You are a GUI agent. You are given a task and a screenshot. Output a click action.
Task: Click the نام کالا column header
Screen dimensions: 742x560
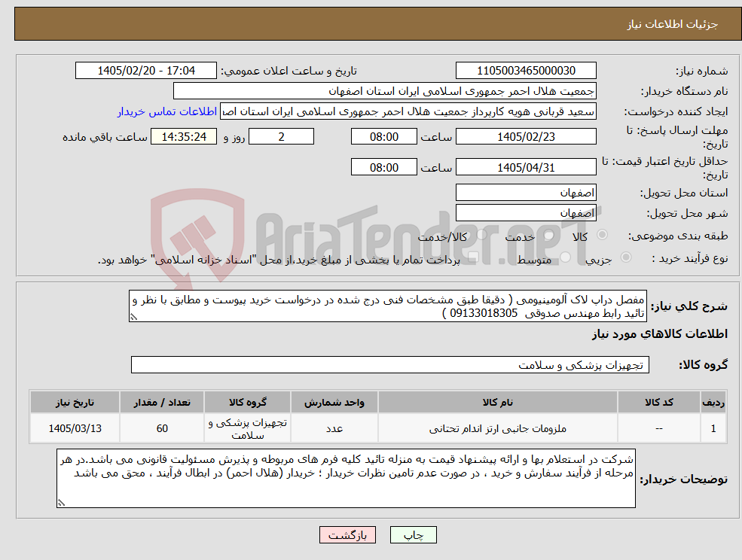point(498,403)
